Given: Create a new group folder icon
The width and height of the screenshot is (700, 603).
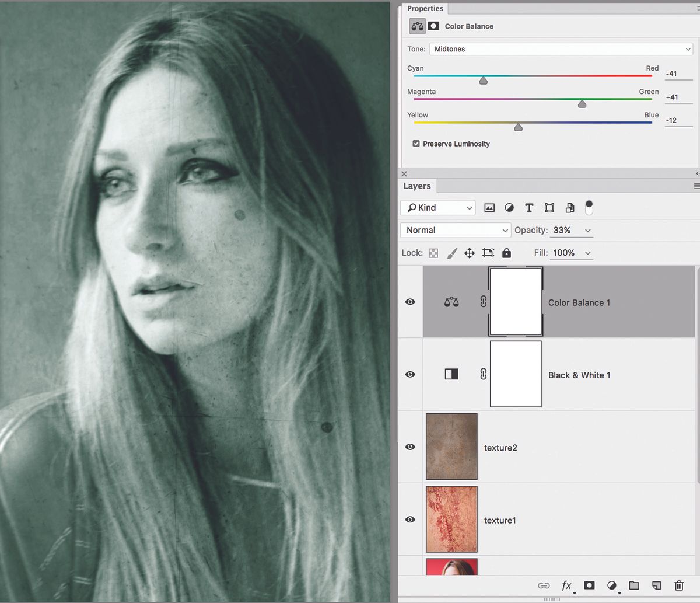Looking at the screenshot, I should 634,585.
